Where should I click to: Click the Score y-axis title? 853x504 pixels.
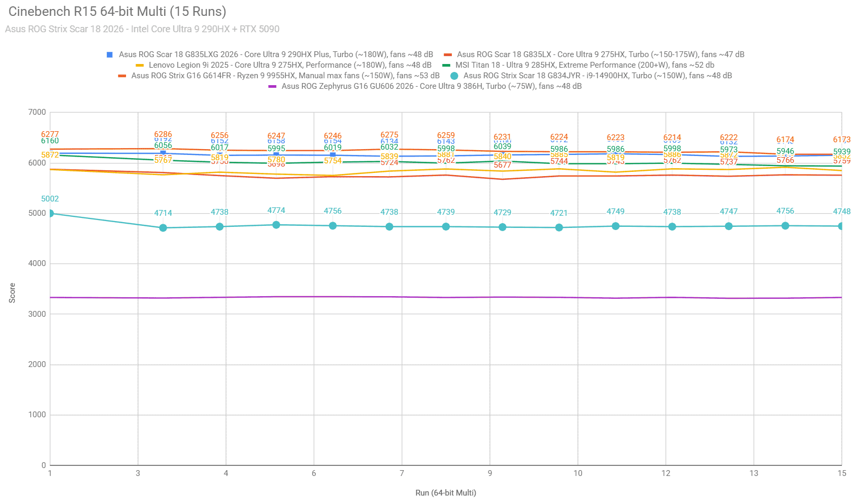pos(12,293)
